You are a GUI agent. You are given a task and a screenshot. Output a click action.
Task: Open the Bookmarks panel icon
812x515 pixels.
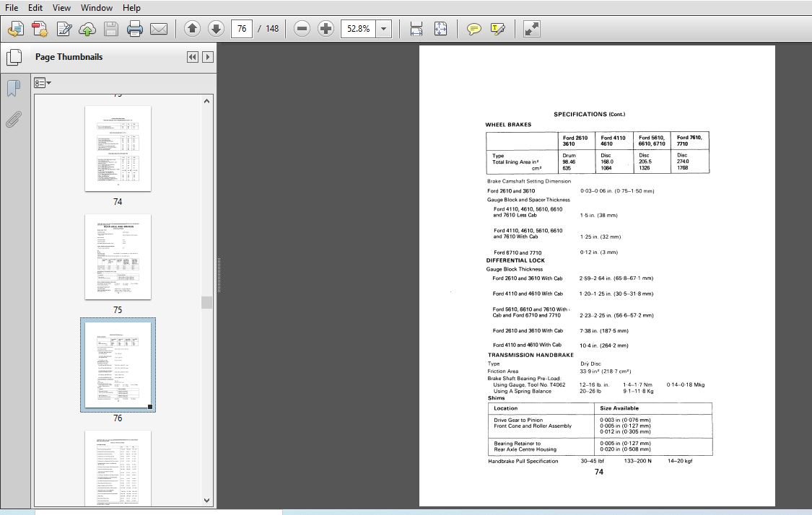coord(14,89)
